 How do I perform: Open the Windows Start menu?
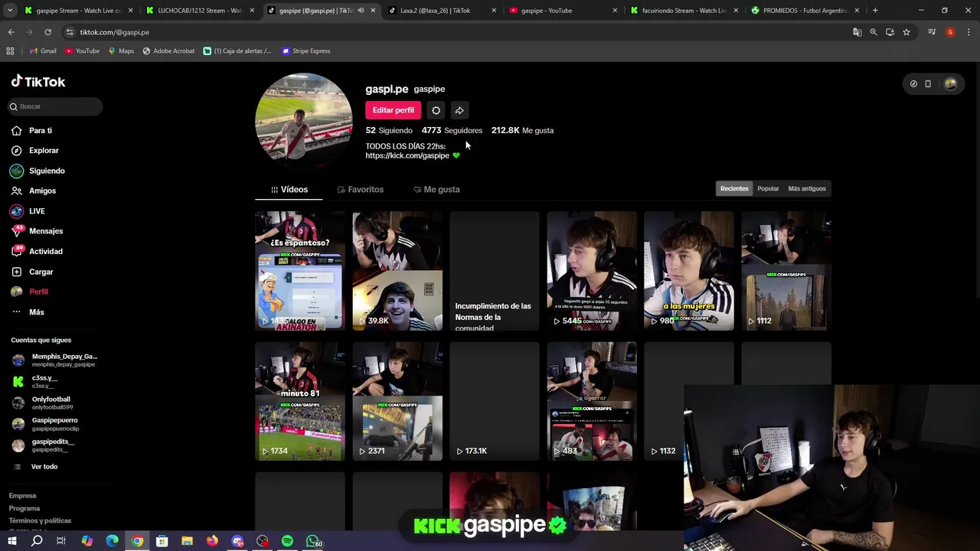click(11, 541)
